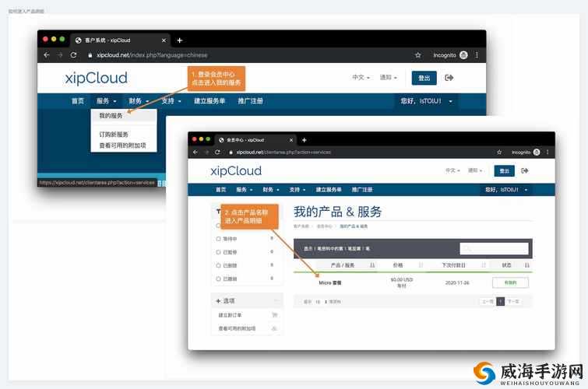Select the 已暂停 status filter
This screenshot has height=389, width=588.
[218, 252]
